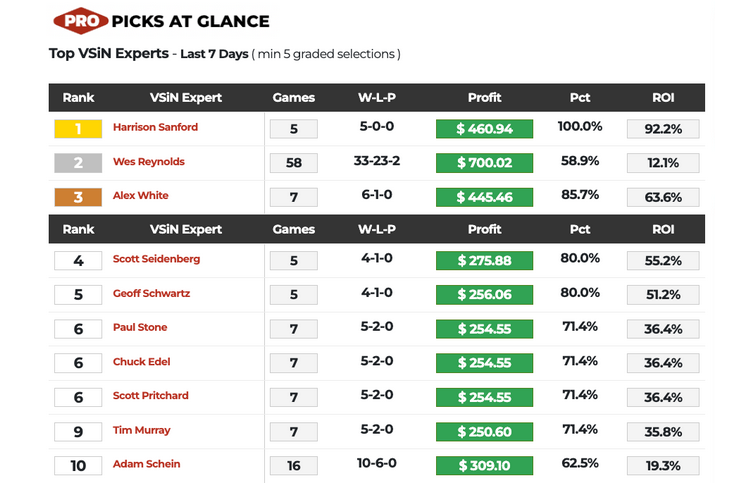
Task: Click the gold rank 1 badge
Action: (78, 128)
